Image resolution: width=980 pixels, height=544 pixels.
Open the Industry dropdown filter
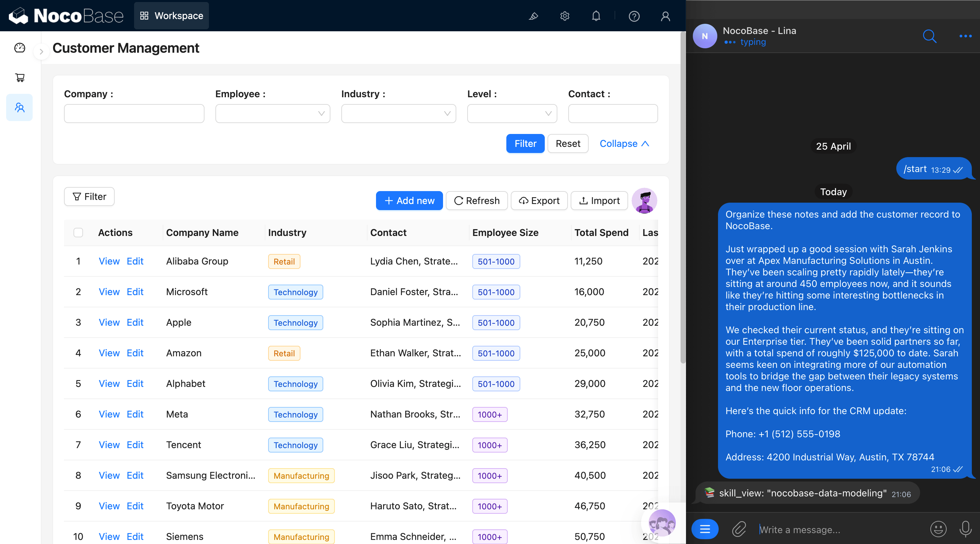click(398, 114)
